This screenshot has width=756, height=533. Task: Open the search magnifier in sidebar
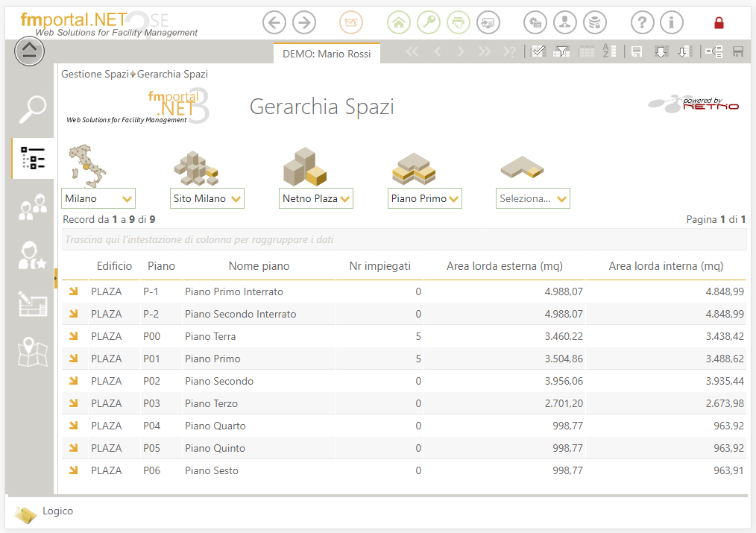tap(32, 110)
